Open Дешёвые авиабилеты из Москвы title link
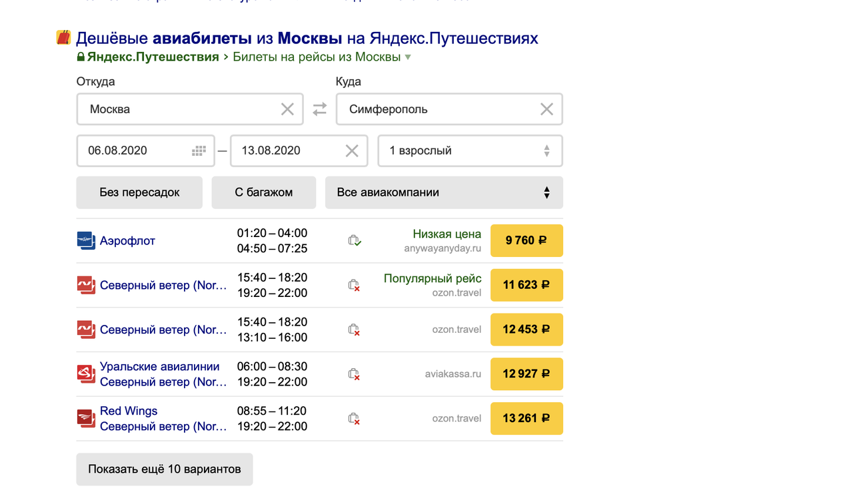This screenshot has height=504, width=853. tap(307, 38)
